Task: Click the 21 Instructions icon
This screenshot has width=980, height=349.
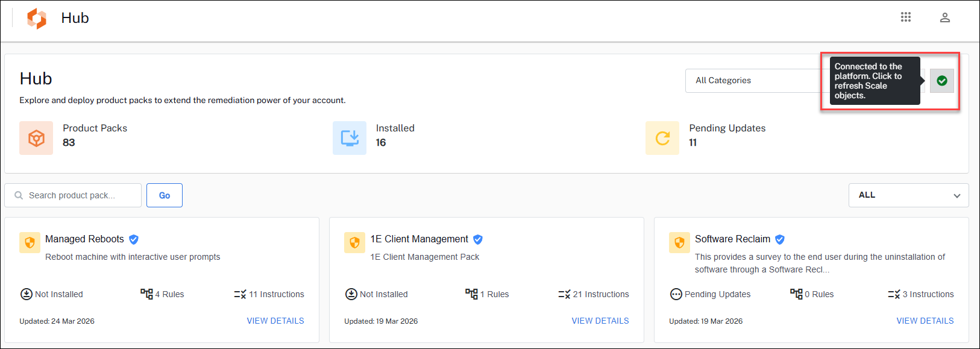Action: click(x=564, y=294)
